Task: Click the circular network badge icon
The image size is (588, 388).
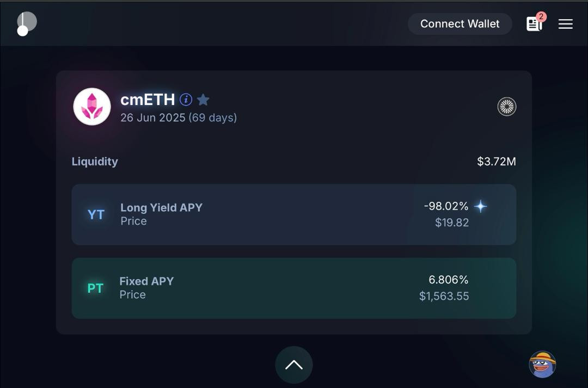Action: (x=506, y=107)
